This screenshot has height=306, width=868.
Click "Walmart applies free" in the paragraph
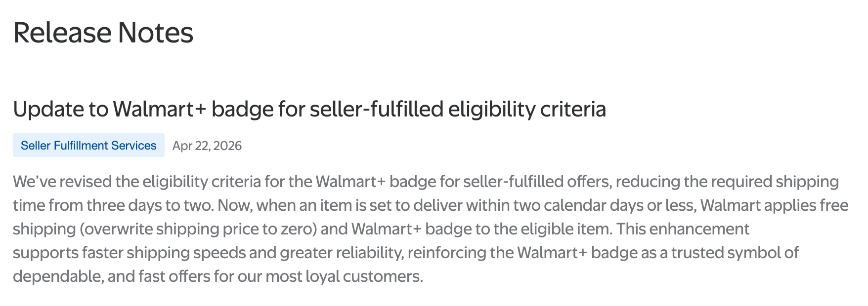click(x=774, y=205)
